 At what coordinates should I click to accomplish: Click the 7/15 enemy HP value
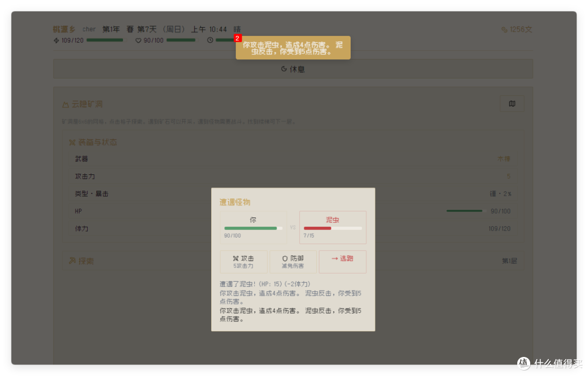pos(309,235)
